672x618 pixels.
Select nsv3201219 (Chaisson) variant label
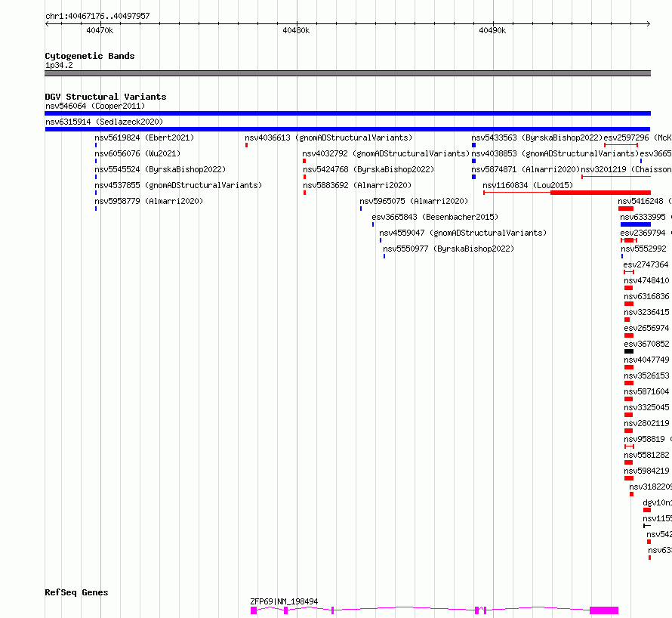(626, 169)
